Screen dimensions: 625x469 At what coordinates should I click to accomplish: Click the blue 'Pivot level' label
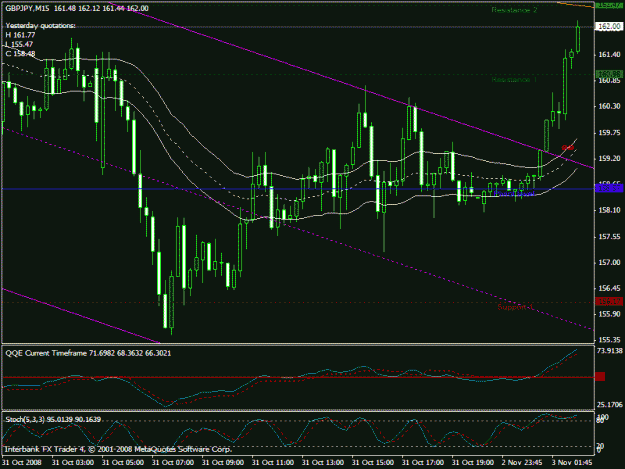click(x=514, y=194)
